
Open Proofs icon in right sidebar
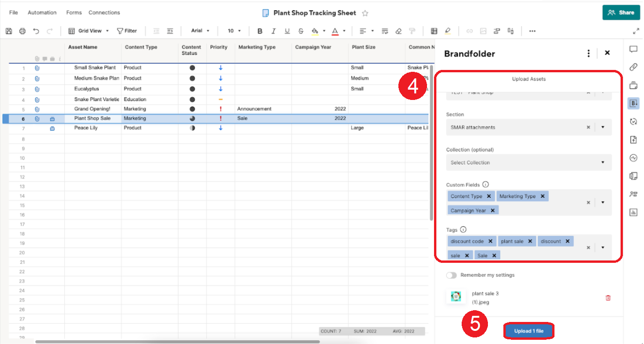point(633,85)
